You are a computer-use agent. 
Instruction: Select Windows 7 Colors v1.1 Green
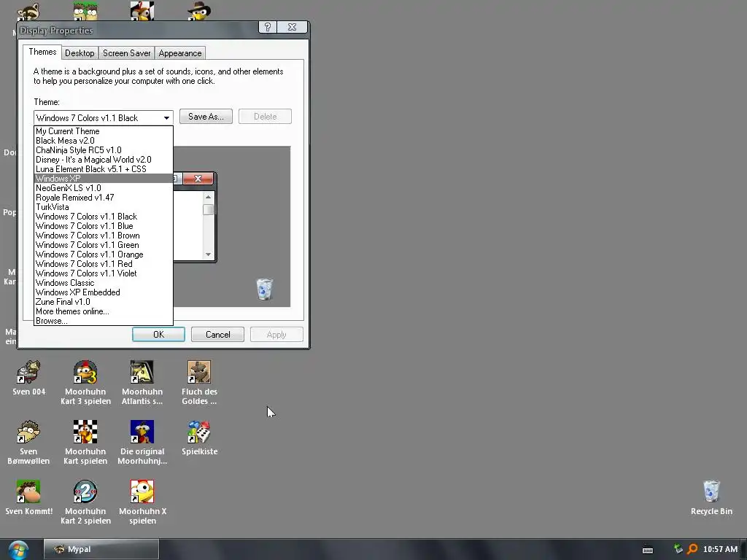104,245
